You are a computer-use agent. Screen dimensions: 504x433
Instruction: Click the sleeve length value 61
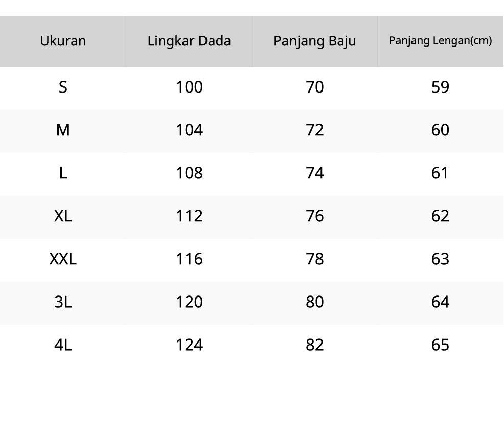(440, 173)
